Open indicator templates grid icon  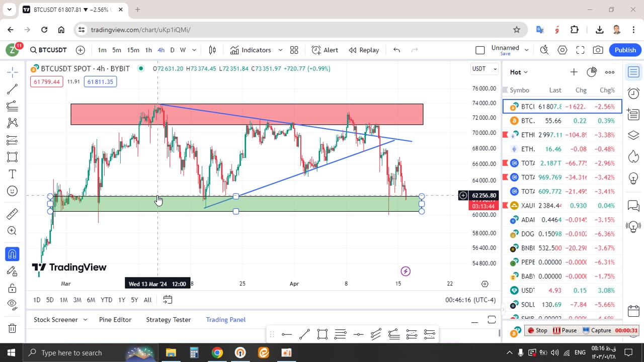[x=294, y=50]
